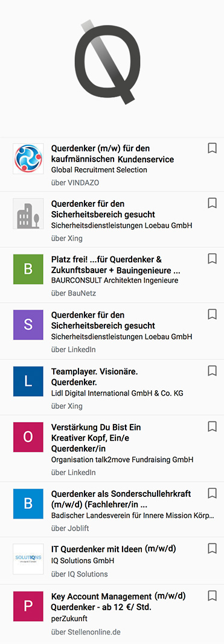Save the IQ Solutions job via bookmark
224x644 pixels.
pyautogui.click(x=212, y=548)
